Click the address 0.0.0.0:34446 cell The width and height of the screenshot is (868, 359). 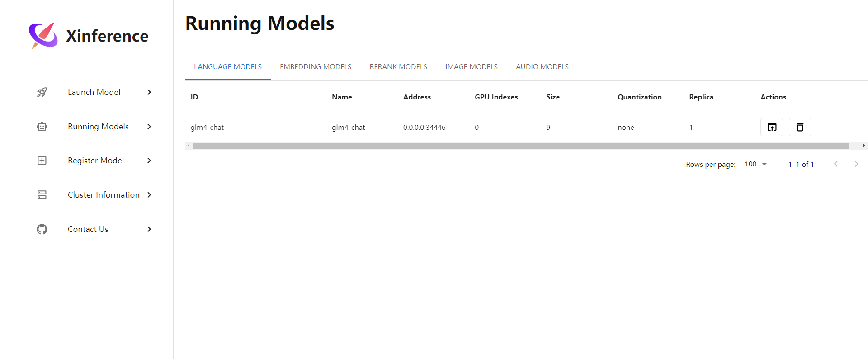click(x=425, y=128)
